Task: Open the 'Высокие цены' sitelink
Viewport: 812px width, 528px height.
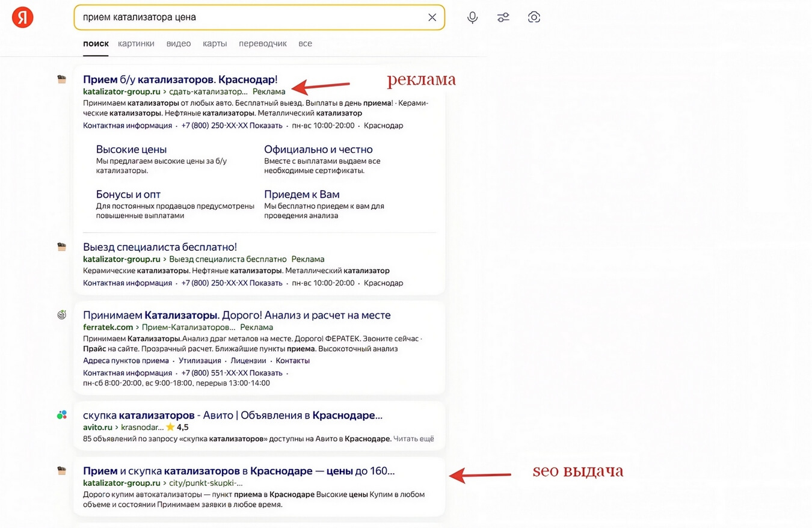Action: coord(131,149)
